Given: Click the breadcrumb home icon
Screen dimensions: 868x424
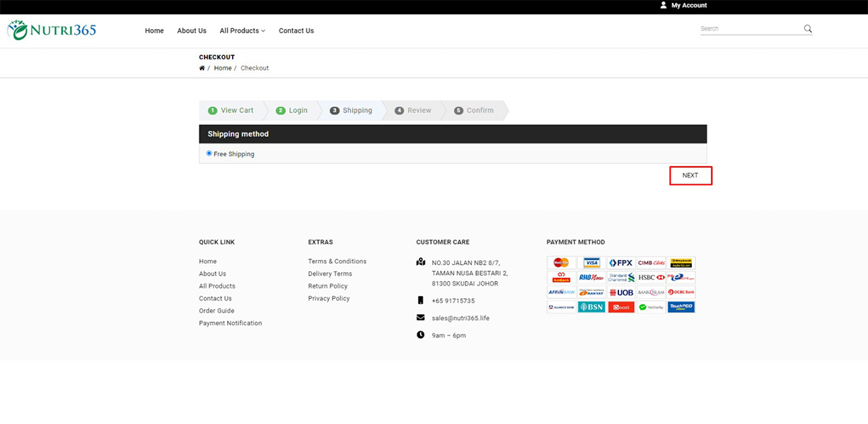Looking at the screenshot, I should 202,69.
